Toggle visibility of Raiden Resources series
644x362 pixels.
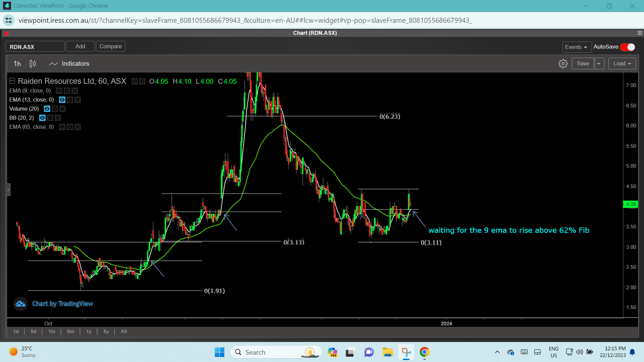(x=135, y=81)
